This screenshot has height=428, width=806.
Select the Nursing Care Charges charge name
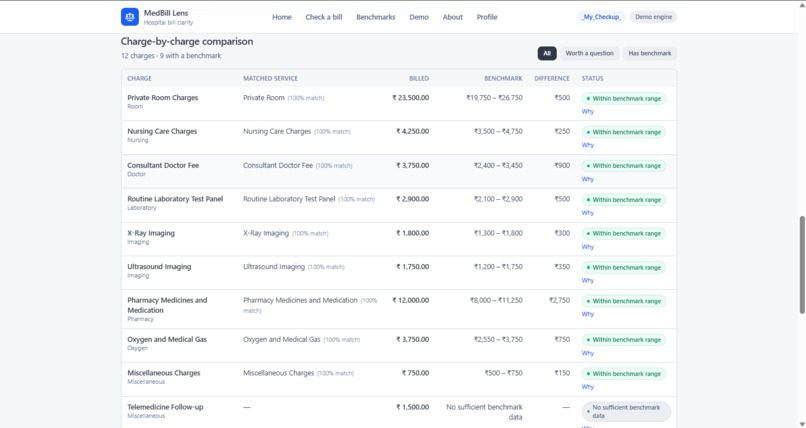(162, 132)
